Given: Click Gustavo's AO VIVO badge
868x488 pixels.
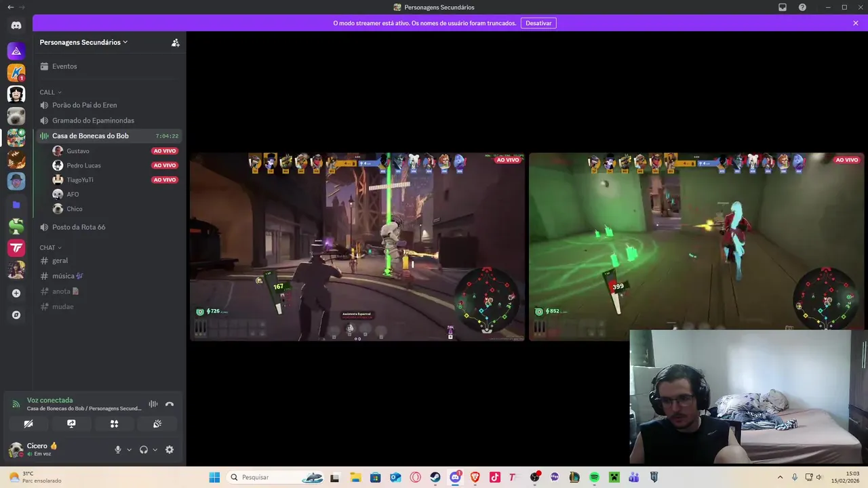Looking at the screenshot, I should click(x=165, y=151).
